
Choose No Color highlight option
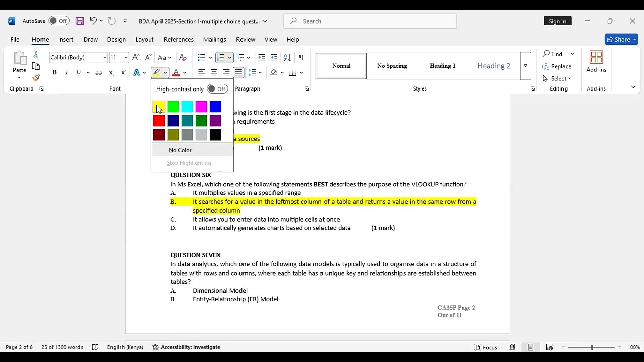193,150
